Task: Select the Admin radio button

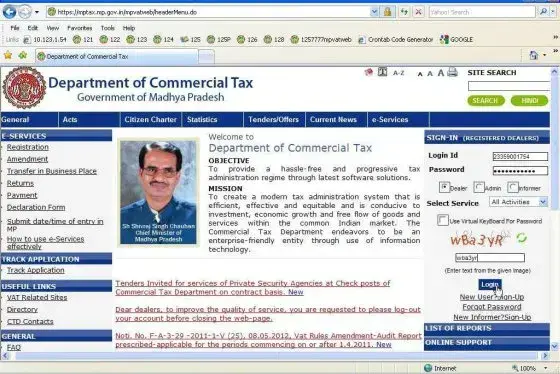Action: pyautogui.click(x=479, y=187)
